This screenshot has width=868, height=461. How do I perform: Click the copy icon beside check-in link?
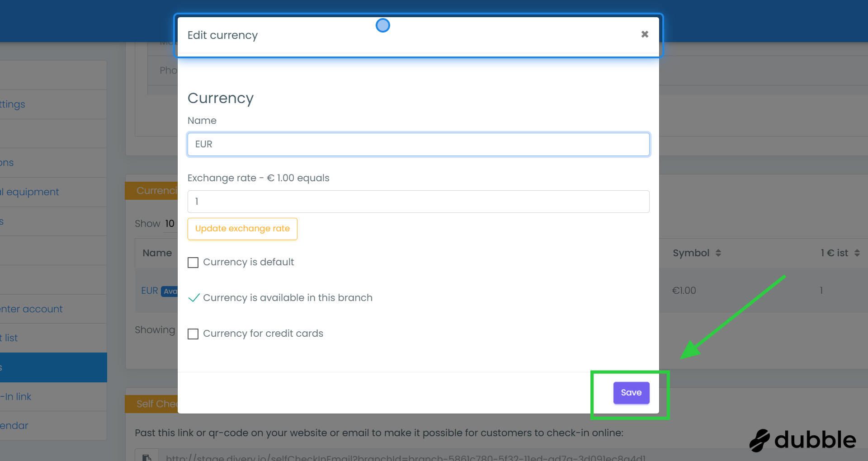(x=146, y=457)
